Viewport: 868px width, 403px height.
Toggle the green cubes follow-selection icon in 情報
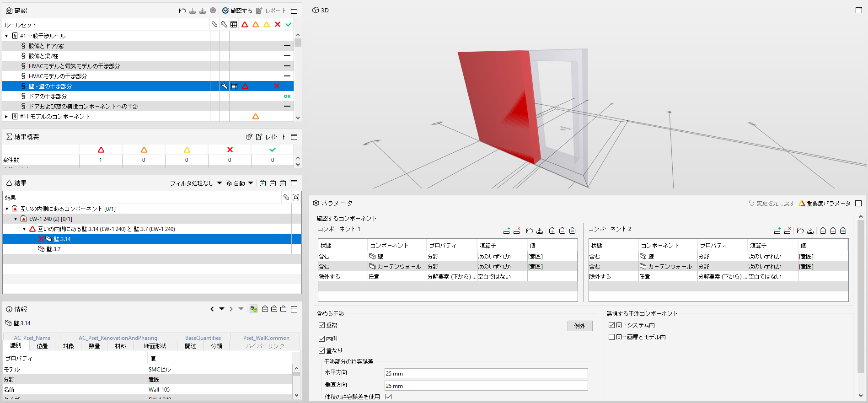tap(253, 309)
